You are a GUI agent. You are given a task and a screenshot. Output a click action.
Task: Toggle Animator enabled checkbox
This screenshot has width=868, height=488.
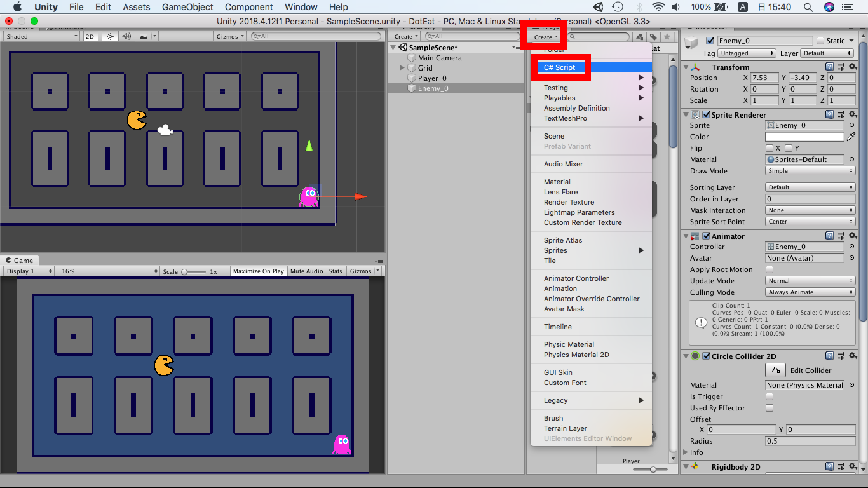coord(706,236)
